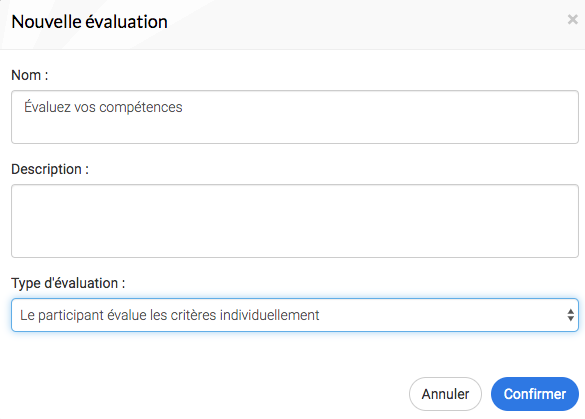Screen dimensions: 585x419
Task: Click the up-down arrows of the evaluation type select
Action: click(x=570, y=315)
